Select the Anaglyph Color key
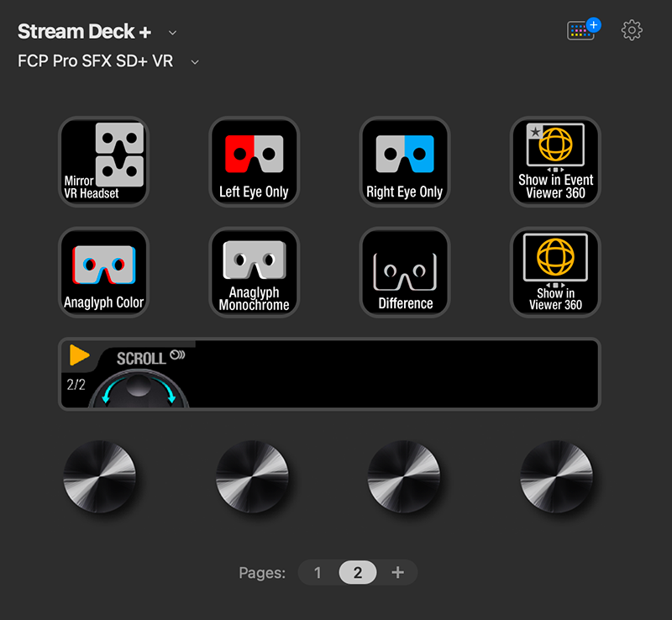Screen dimensions: 672x620 [x=103, y=272]
